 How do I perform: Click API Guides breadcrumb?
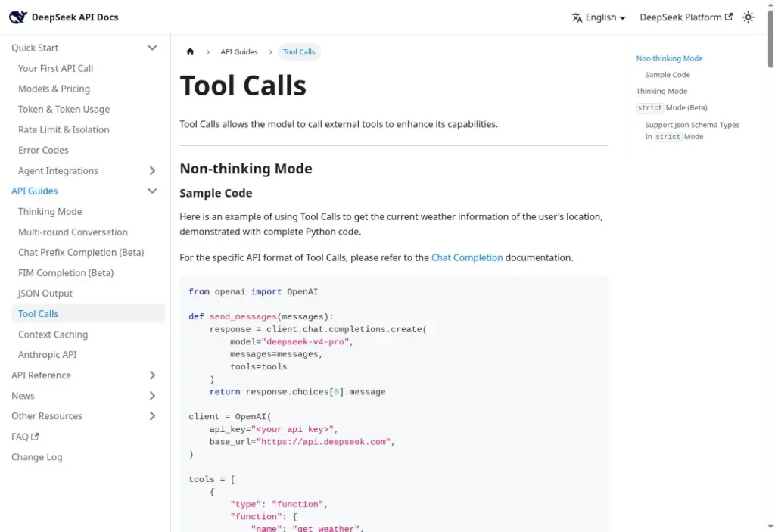coord(239,52)
